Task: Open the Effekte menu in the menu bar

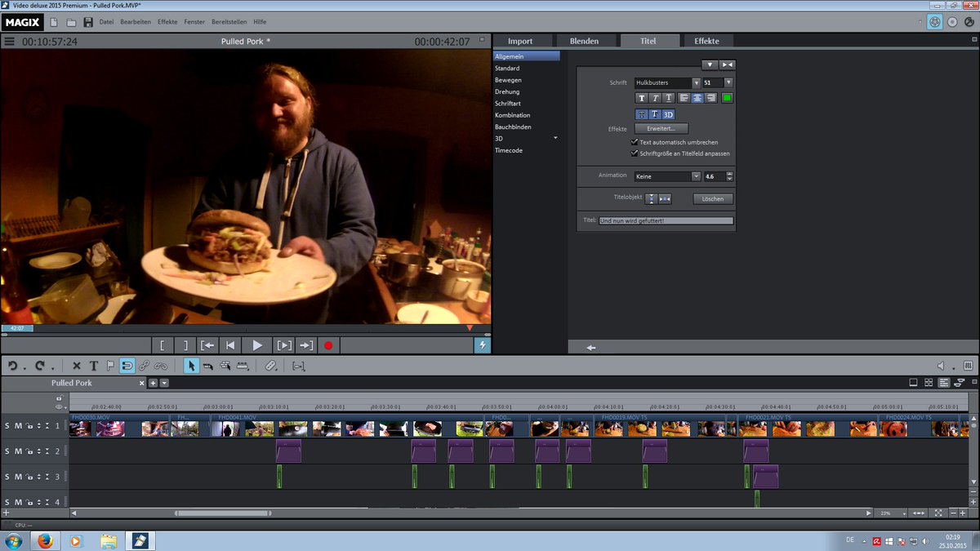Action: pyautogui.click(x=167, y=22)
